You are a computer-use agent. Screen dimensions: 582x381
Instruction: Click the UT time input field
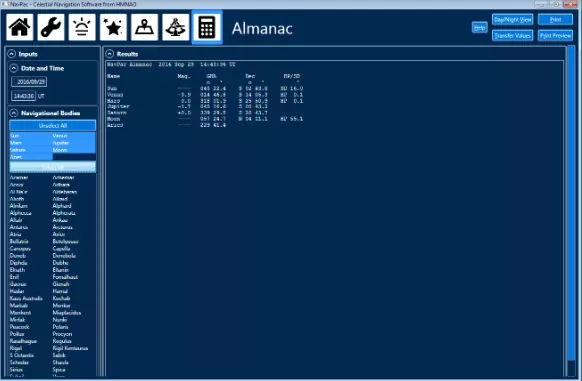click(24, 96)
